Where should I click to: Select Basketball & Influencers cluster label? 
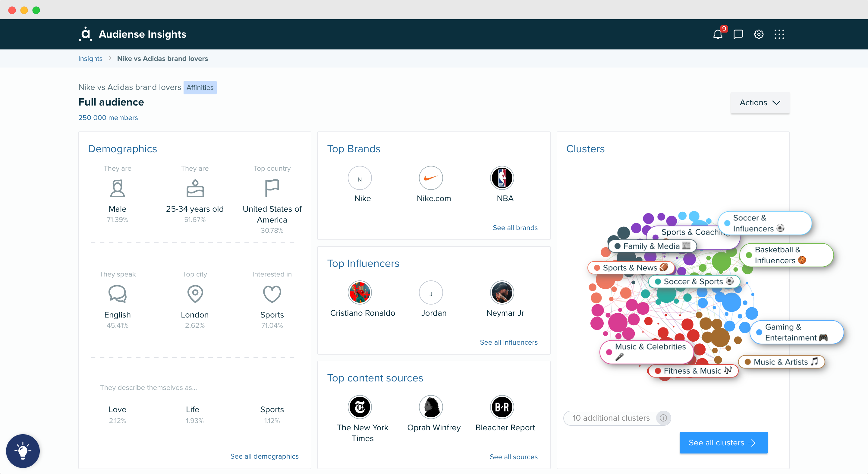pos(786,255)
